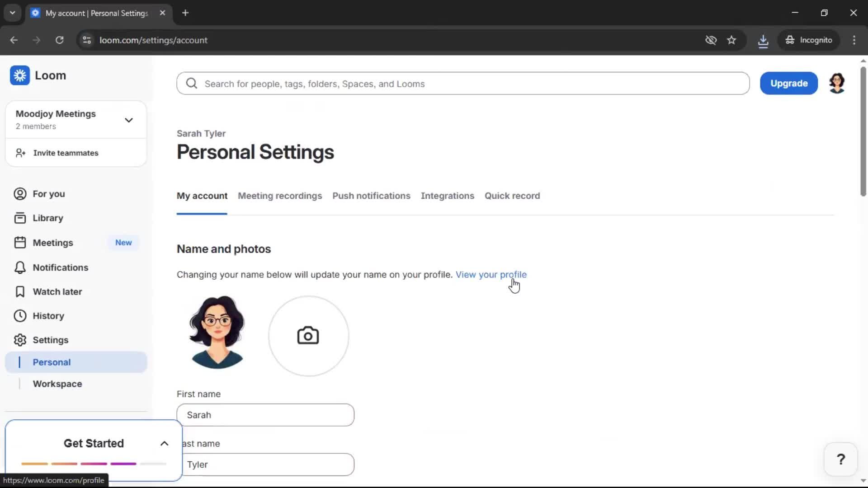Click the Invite teammates icon
The image size is (868, 488).
(x=19, y=153)
